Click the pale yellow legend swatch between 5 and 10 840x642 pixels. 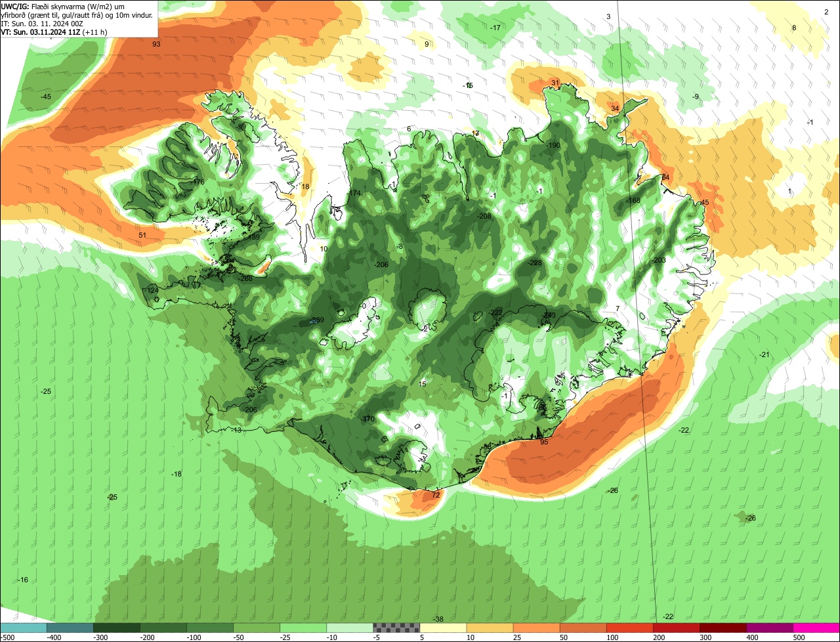(443, 628)
